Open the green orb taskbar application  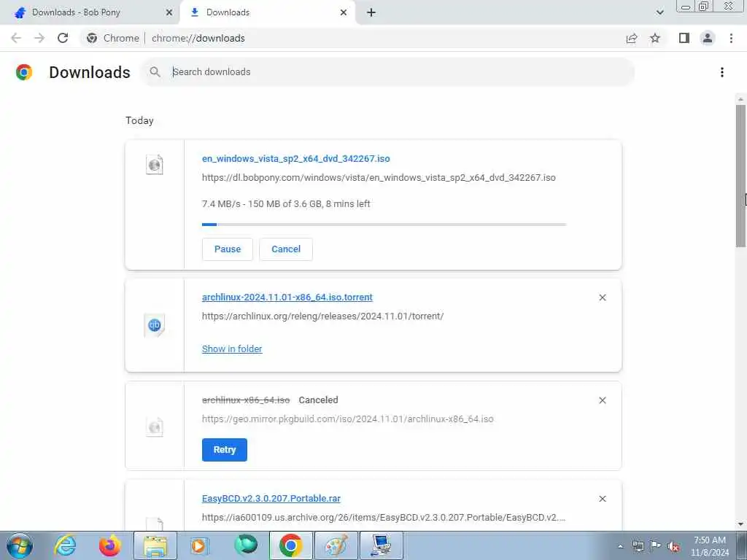(x=246, y=545)
